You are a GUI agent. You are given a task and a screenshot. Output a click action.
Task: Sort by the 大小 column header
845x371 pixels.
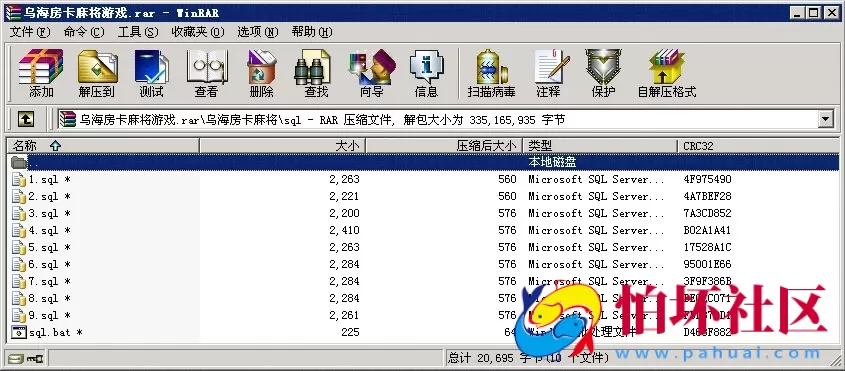(282, 146)
